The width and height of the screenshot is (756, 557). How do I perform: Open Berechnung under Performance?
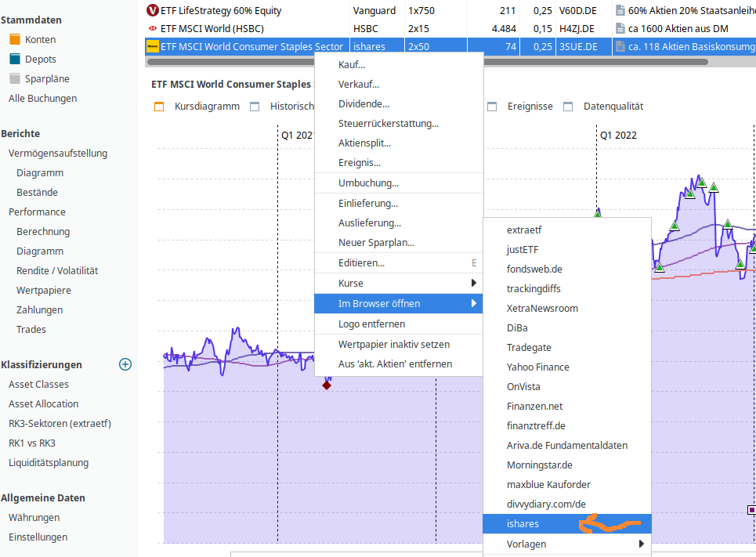point(43,232)
